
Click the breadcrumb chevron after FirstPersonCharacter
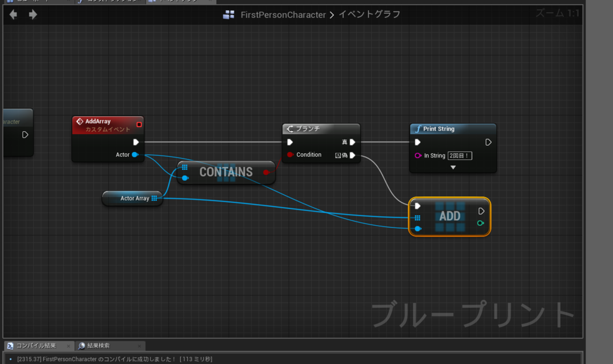[333, 14]
